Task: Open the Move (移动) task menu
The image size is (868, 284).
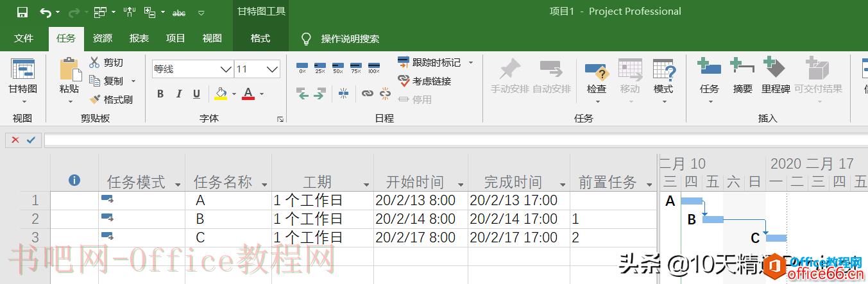Action: [x=630, y=81]
